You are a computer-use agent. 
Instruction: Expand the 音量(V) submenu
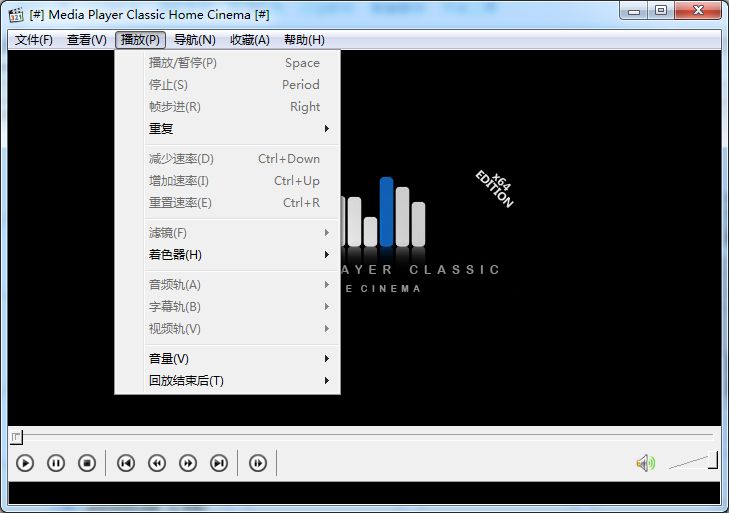[x=228, y=359]
